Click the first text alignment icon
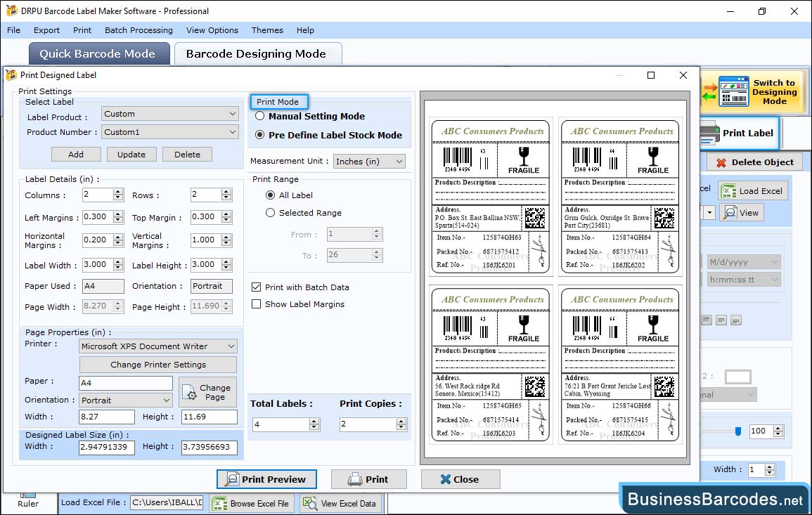Image resolution: width=812 pixels, height=515 pixels. pos(707,320)
